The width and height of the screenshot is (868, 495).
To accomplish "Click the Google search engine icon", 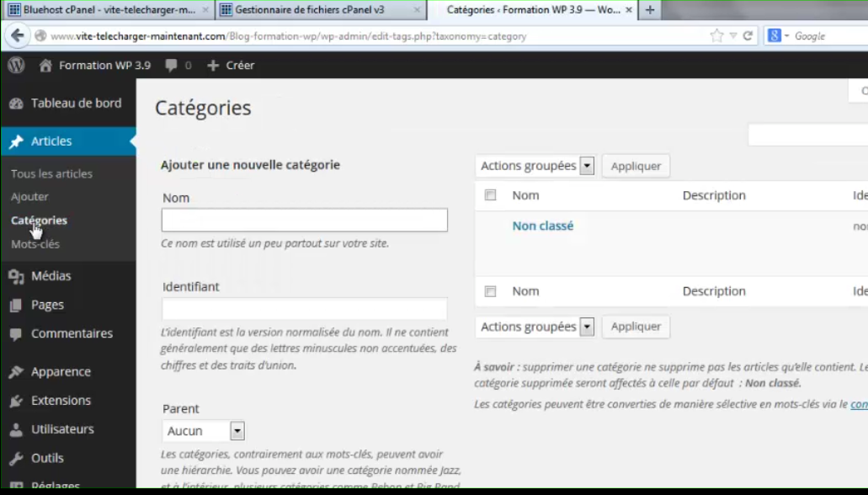I will coord(774,36).
